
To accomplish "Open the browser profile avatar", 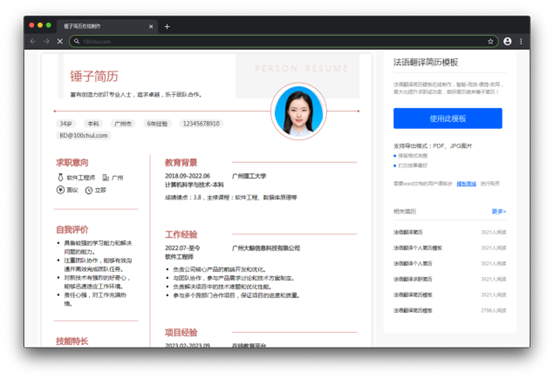I will [507, 41].
